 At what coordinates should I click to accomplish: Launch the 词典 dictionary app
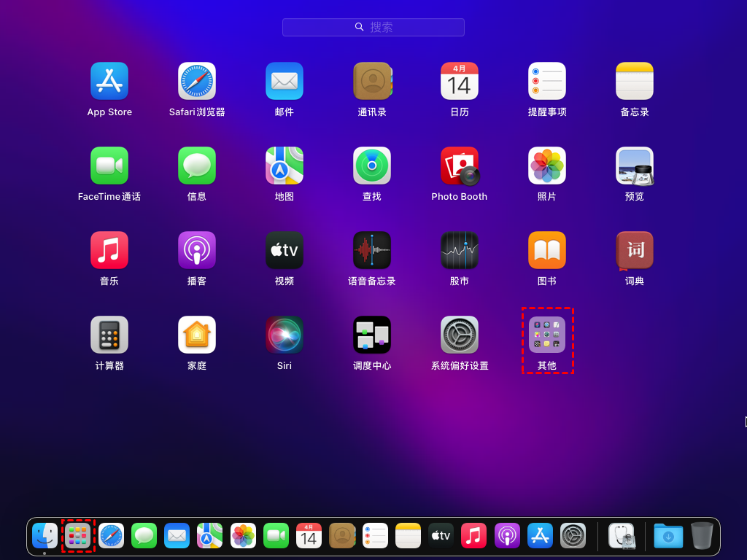click(x=635, y=251)
